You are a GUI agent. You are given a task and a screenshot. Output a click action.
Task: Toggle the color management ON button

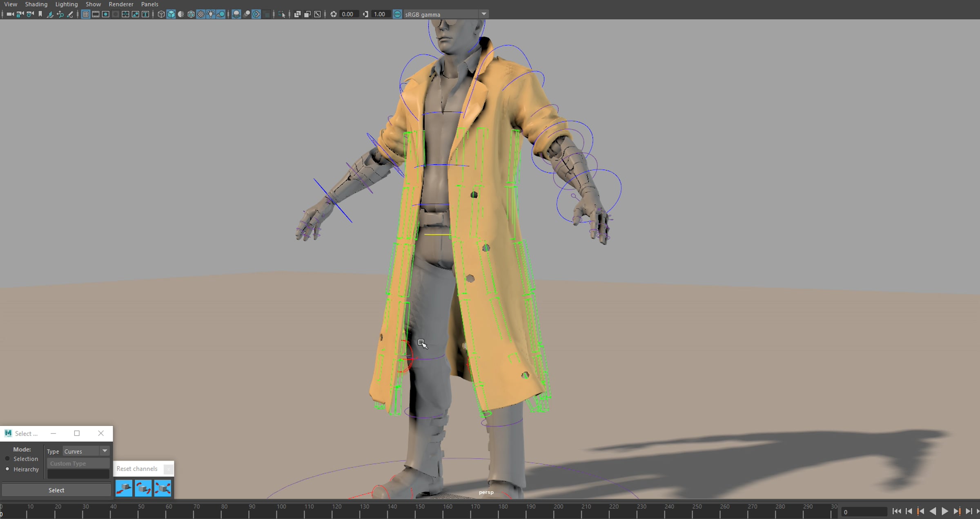[397, 14]
